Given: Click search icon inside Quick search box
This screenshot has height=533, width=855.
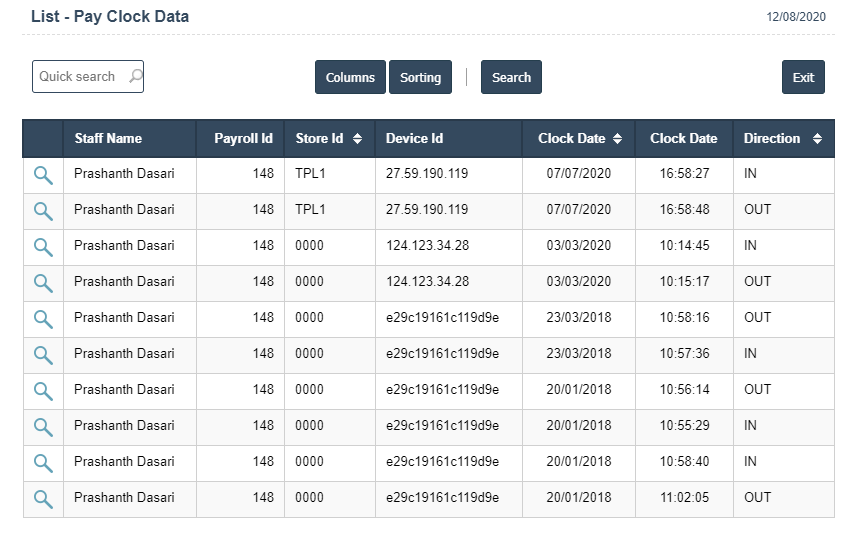Looking at the screenshot, I should tap(135, 76).
